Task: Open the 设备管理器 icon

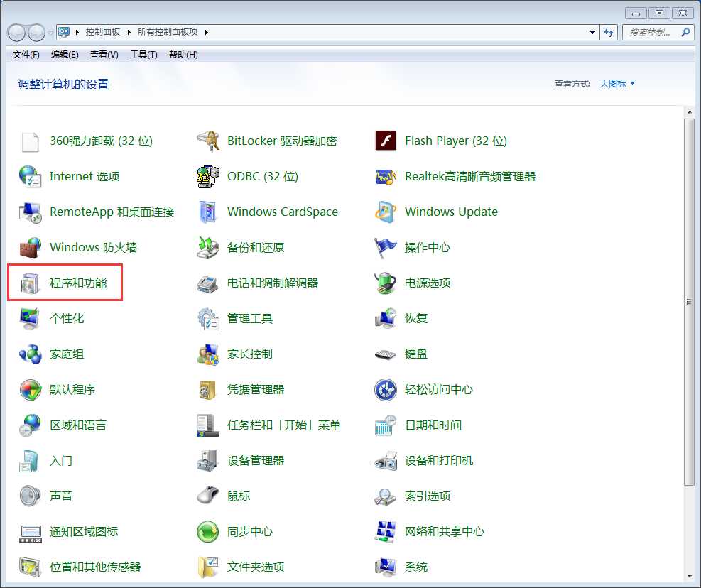Action: tap(208, 461)
